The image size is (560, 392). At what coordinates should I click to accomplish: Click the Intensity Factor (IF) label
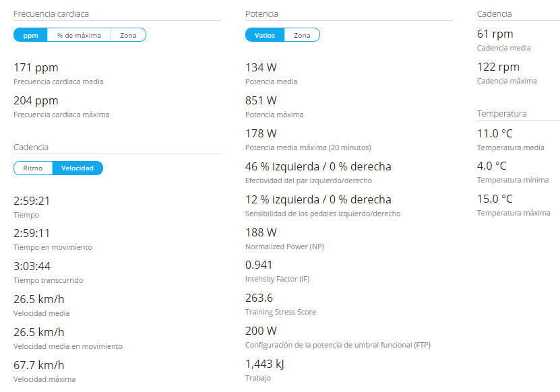(x=278, y=279)
